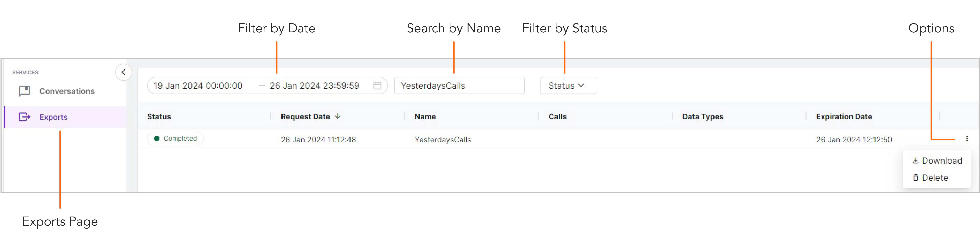Select Exports in the sidebar
The width and height of the screenshot is (980, 246).
(x=65, y=117)
